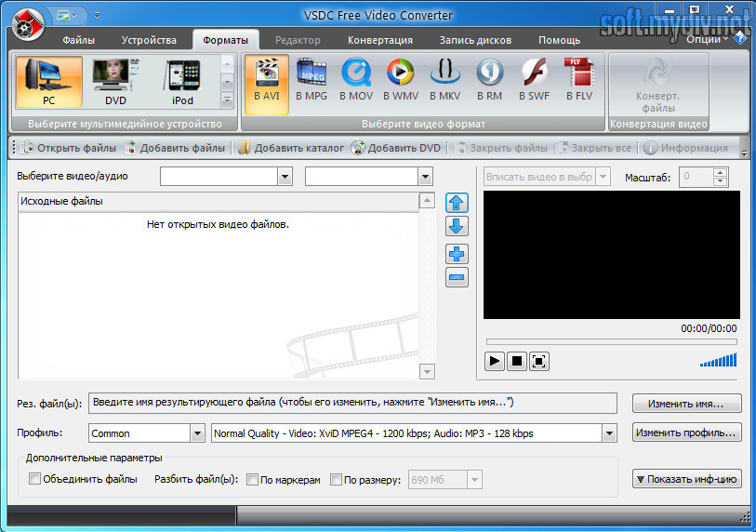Click Добавить каталог toolbar item
This screenshot has width=756, height=532.
[x=291, y=148]
